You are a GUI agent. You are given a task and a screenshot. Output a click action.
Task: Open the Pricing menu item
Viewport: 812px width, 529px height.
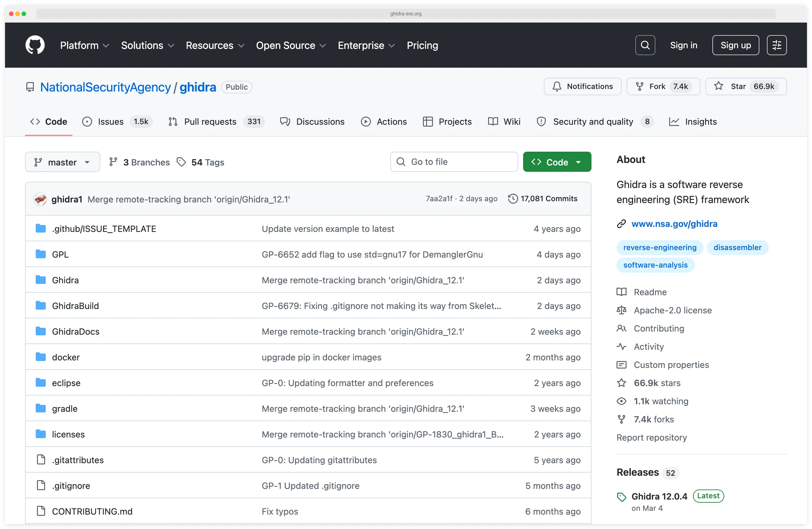point(422,45)
